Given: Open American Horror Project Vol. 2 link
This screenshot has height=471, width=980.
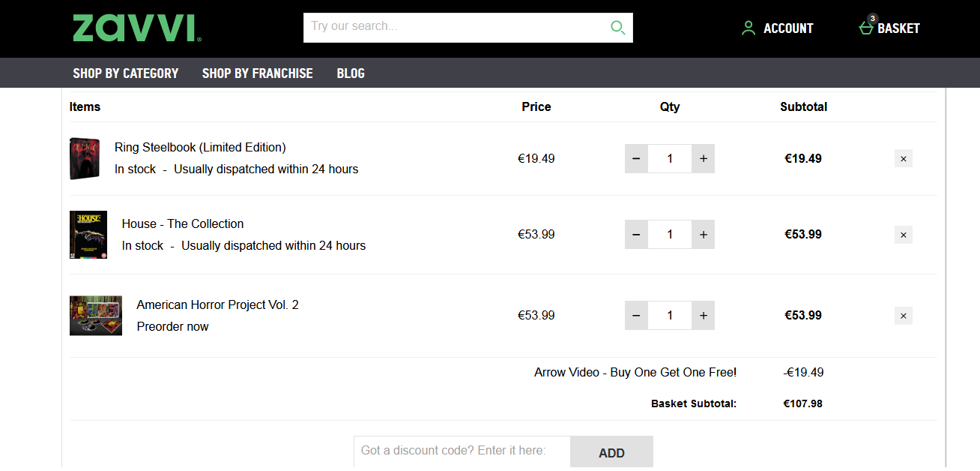Looking at the screenshot, I should pos(217,304).
